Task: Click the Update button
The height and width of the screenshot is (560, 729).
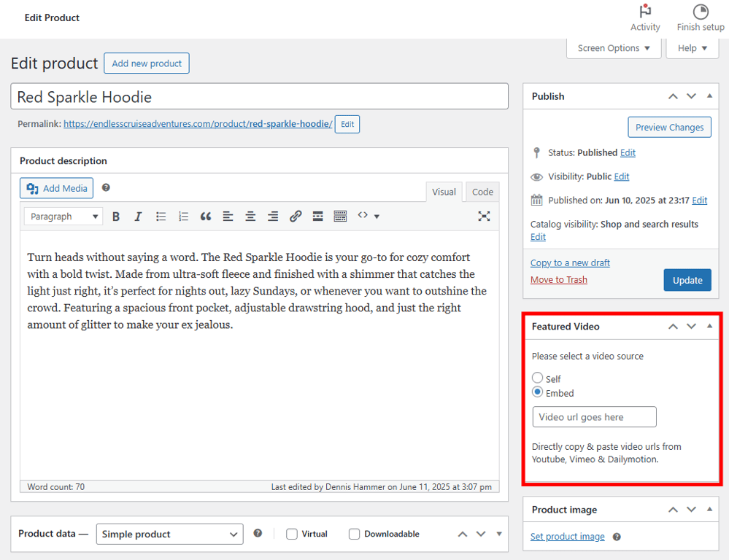Action: coord(687,279)
